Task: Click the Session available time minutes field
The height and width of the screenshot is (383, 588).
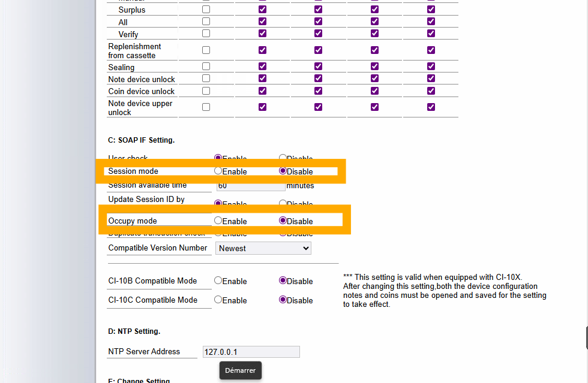Action: [250, 186]
